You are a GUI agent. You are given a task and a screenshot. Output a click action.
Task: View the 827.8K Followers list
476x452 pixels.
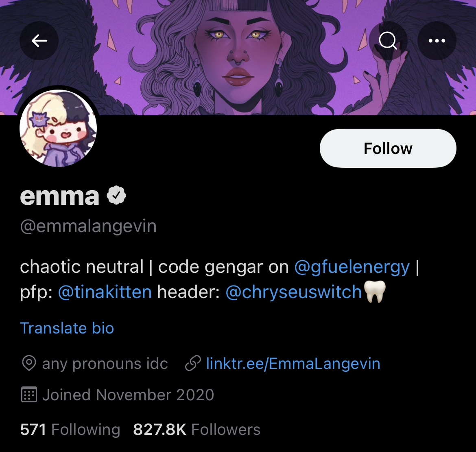click(197, 430)
